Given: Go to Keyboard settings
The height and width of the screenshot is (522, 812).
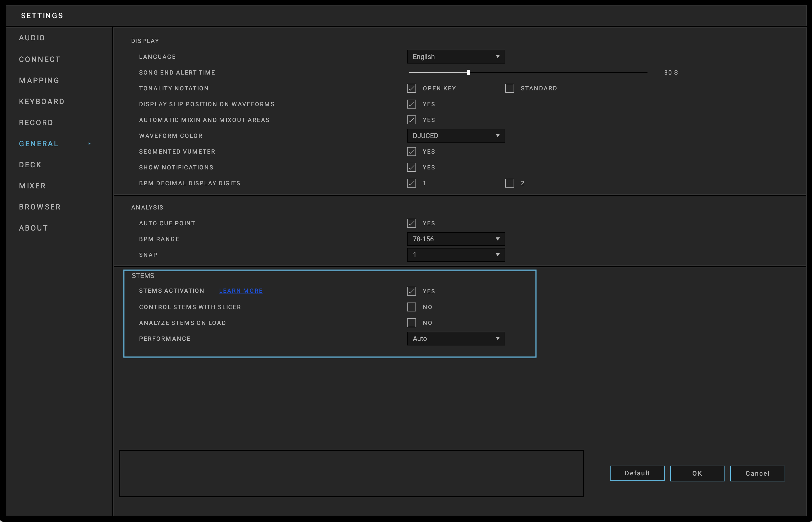Looking at the screenshot, I should click(x=42, y=101).
